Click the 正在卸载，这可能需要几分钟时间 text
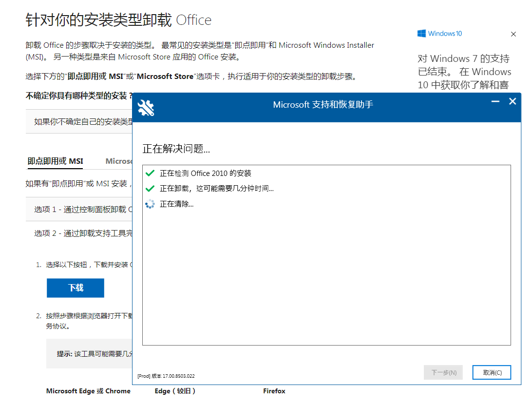The image size is (532, 405). pos(216,189)
